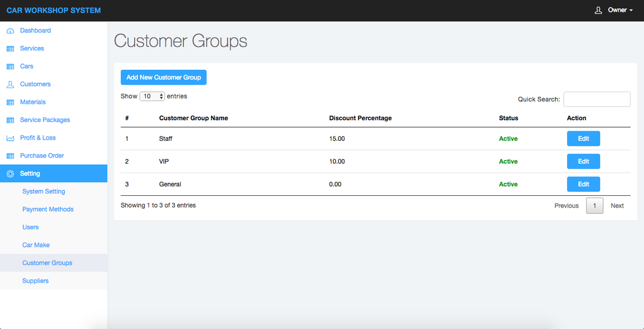Open the Suppliers settings page

[x=35, y=281]
